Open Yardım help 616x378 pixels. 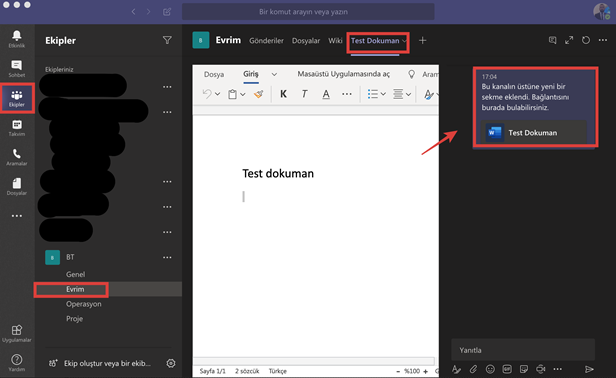point(16,362)
